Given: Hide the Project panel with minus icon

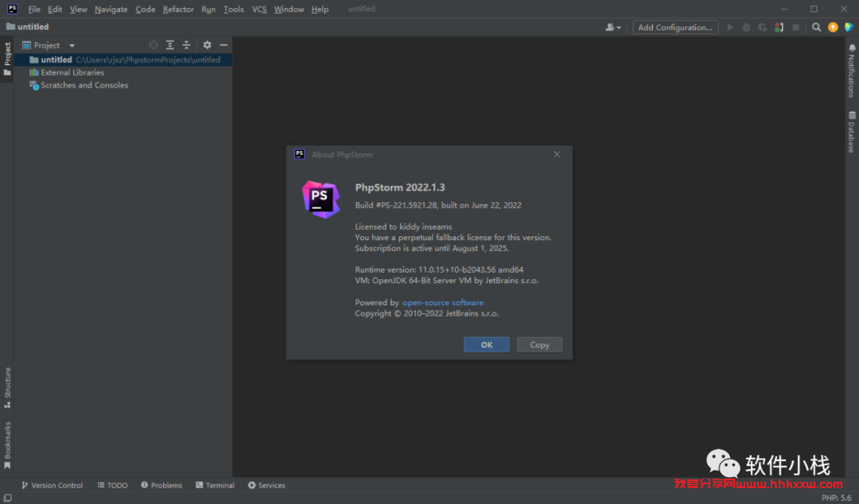Looking at the screenshot, I should click(223, 45).
